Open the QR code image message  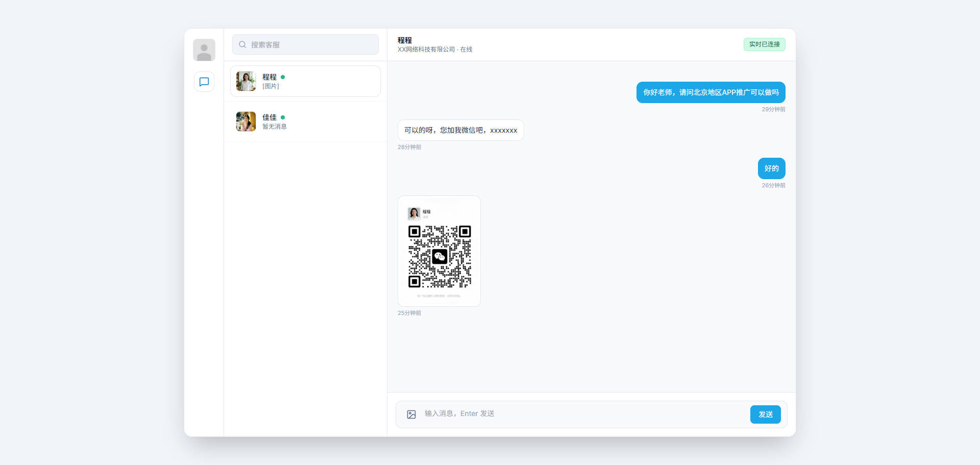(x=439, y=251)
